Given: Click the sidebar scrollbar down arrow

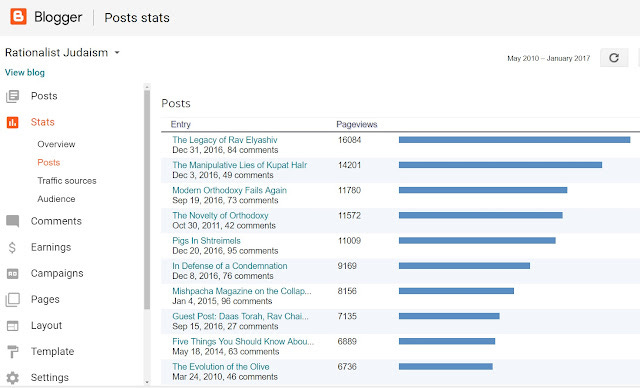Looking at the screenshot, I should tap(147, 382).
